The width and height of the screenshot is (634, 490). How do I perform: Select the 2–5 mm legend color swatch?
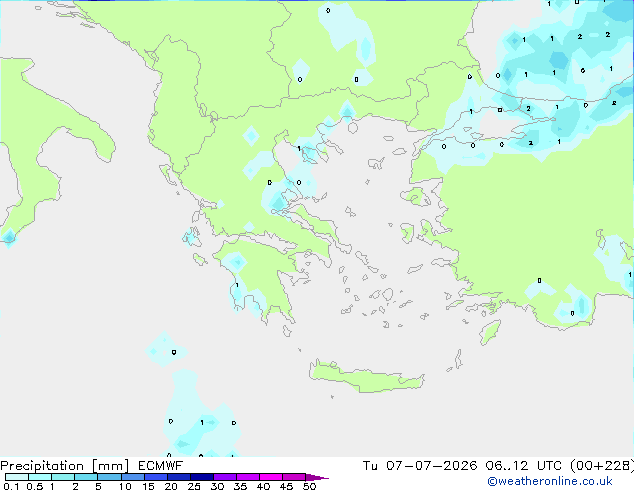[x=86, y=477]
